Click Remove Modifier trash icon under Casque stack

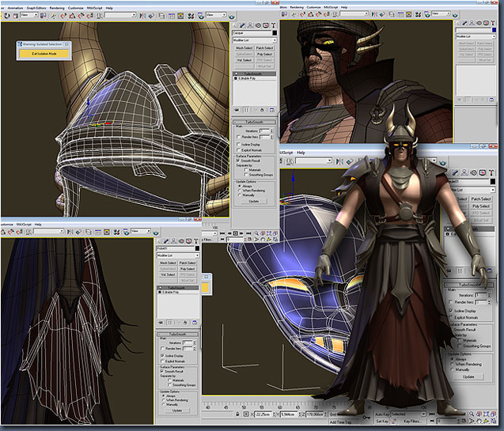click(260, 111)
